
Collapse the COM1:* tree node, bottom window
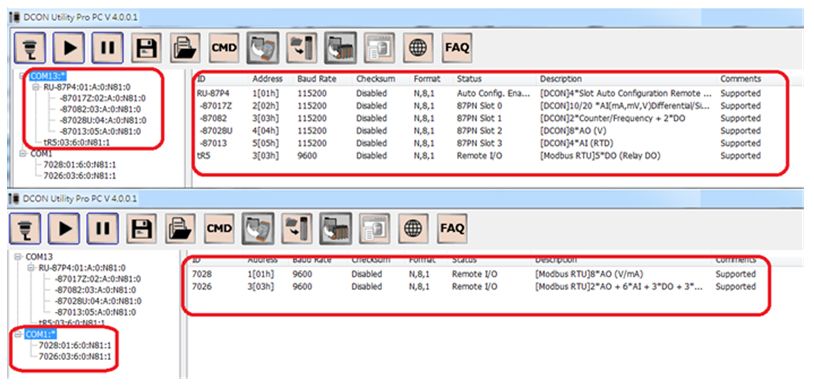(18, 334)
